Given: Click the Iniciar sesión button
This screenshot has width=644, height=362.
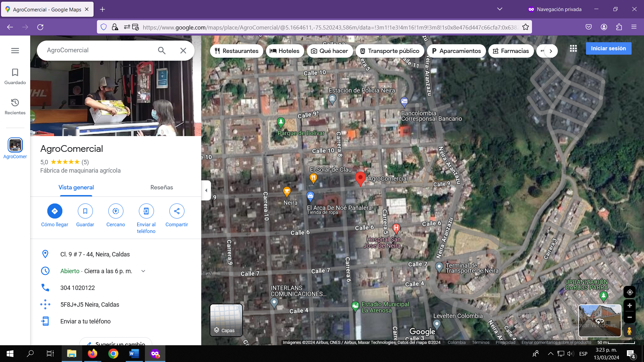Looking at the screenshot, I should tap(608, 49).
